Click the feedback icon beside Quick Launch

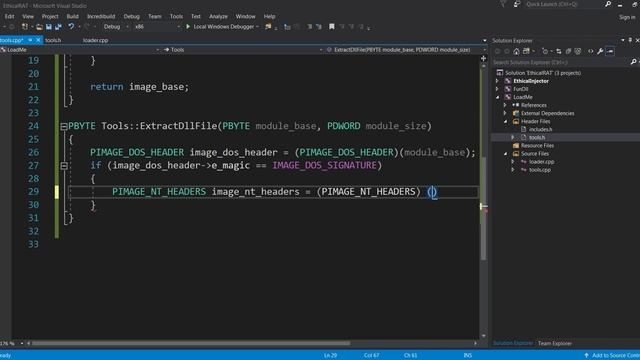(x=517, y=4)
